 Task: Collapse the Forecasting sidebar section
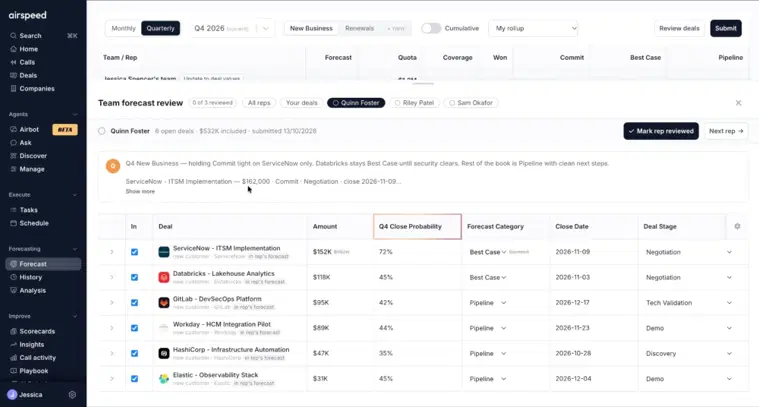pyautogui.click(x=75, y=249)
